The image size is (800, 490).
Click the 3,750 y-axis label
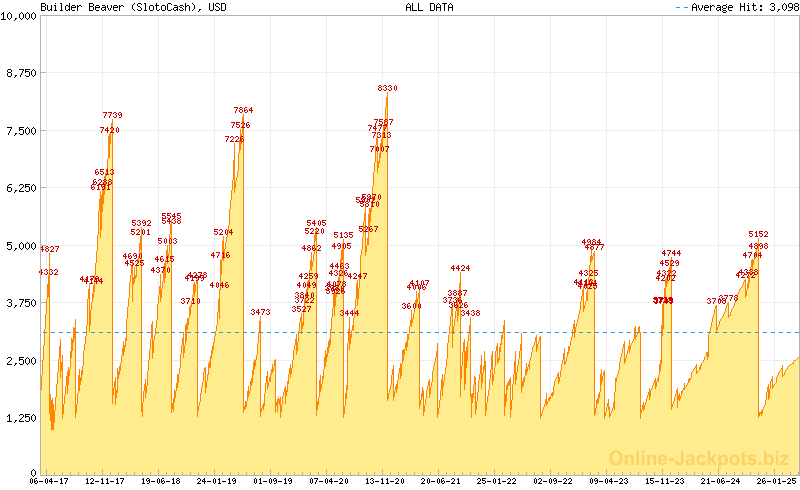click(x=22, y=302)
